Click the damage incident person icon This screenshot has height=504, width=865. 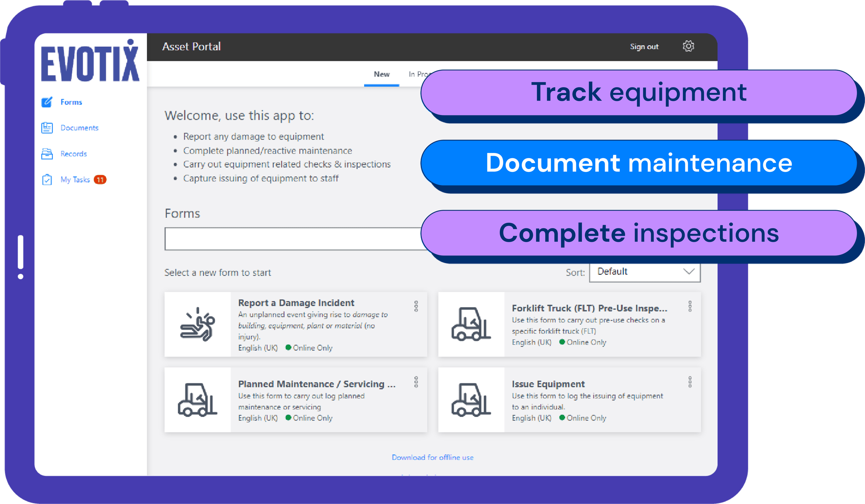(x=199, y=325)
